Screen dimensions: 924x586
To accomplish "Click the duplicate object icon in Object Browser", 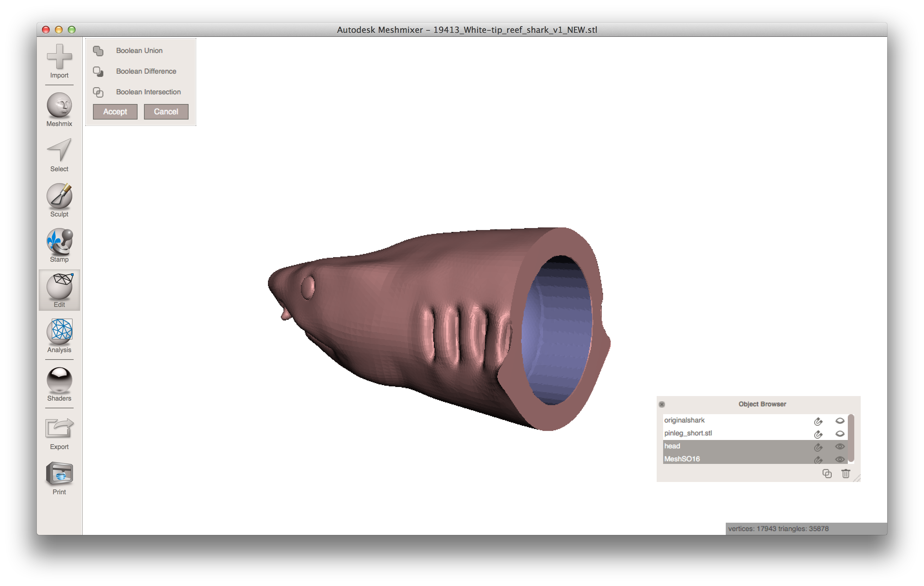I will (x=827, y=474).
